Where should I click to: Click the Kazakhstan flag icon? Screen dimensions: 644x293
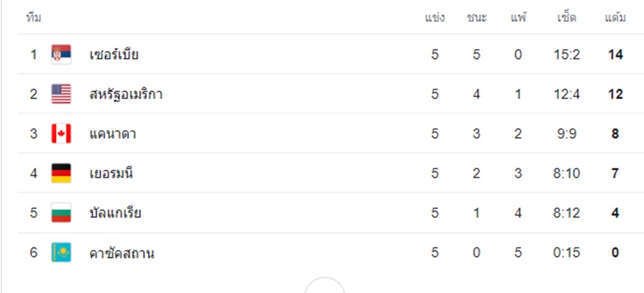(x=61, y=252)
